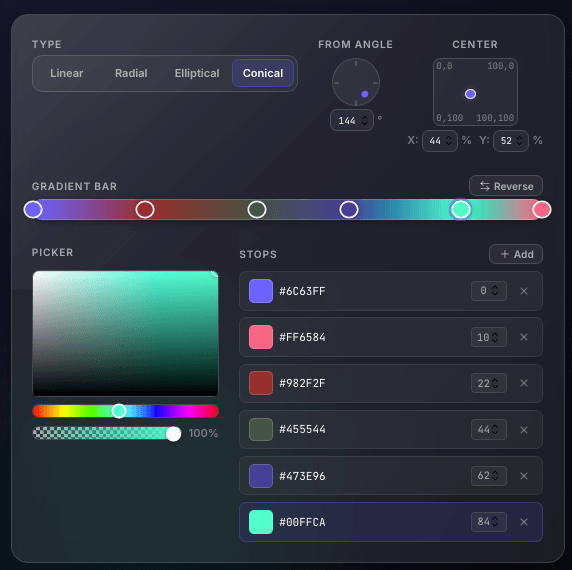Select the Linear gradient type
This screenshot has height=570, width=572.
(66, 73)
